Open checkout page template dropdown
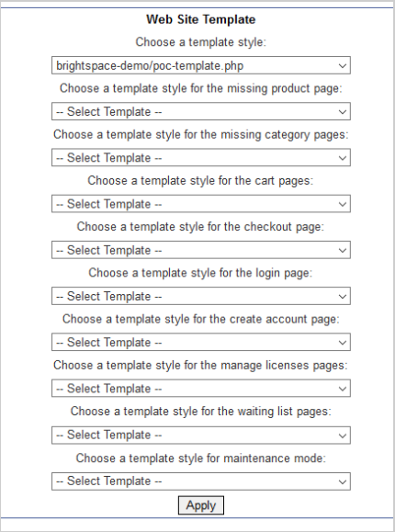 pyautogui.click(x=201, y=250)
